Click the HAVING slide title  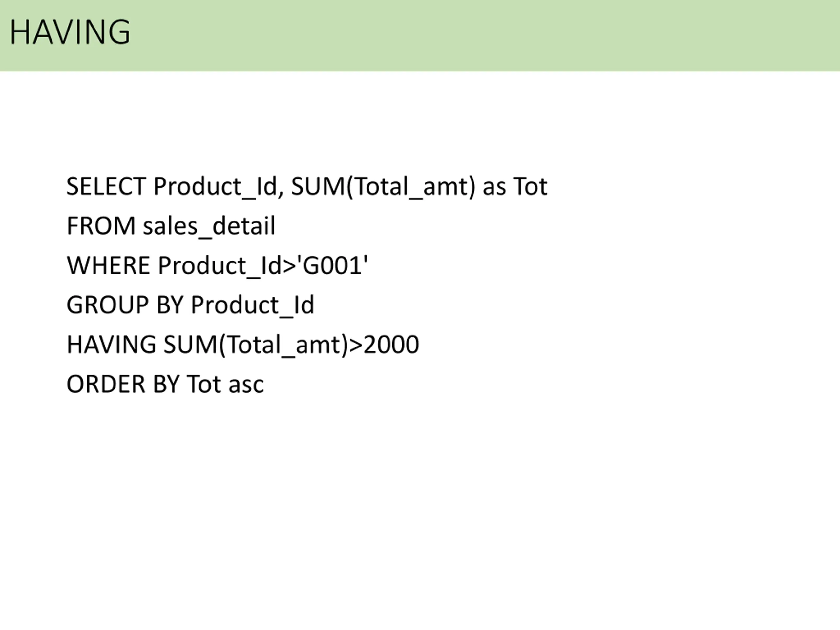click(70, 32)
